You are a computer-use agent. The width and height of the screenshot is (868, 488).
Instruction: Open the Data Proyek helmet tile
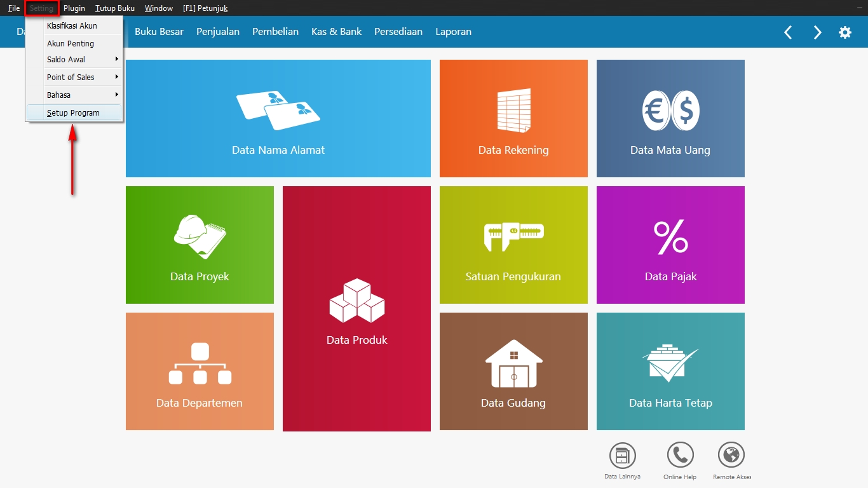pos(200,245)
